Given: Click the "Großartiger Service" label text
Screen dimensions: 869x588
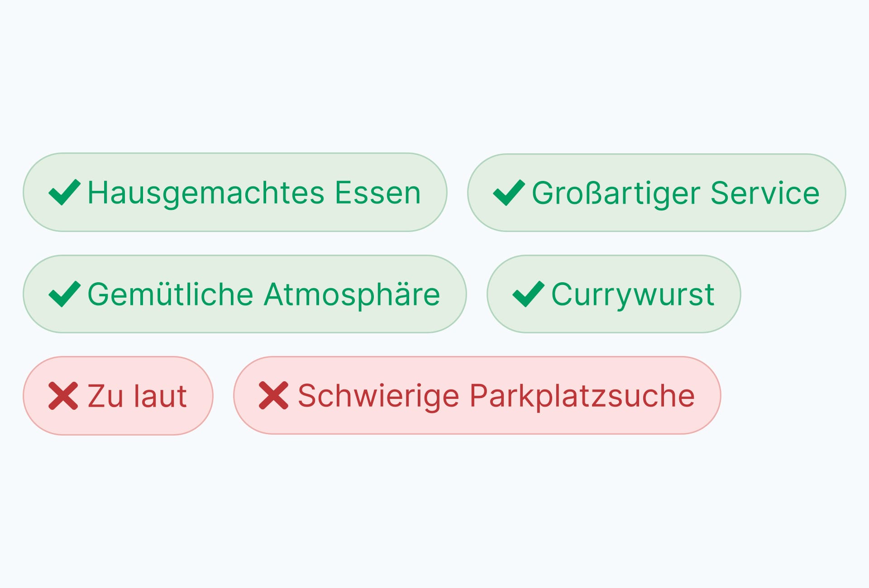Looking at the screenshot, I should pyautogui.click(x=675, y=194).
